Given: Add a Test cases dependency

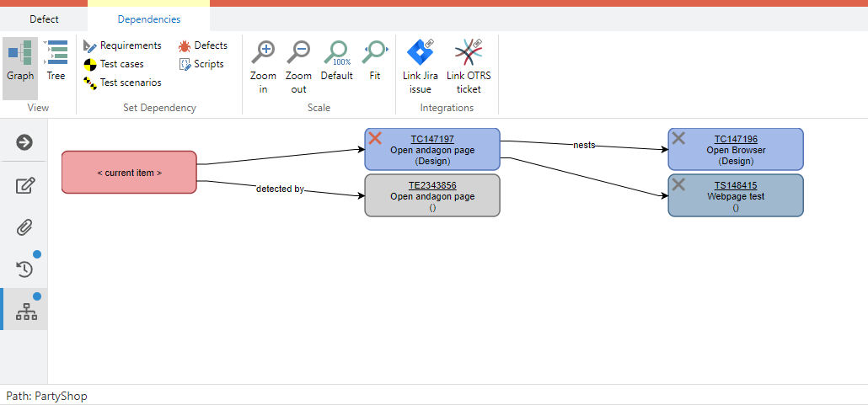Looking at the screenshot, I should click(x=114, y=64).
